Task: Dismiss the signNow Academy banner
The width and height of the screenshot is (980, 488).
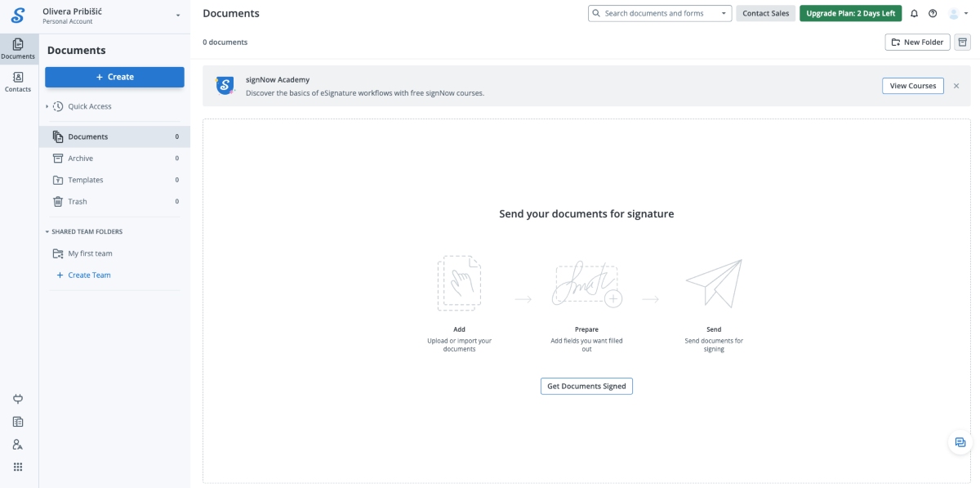Action: point(956,86)
